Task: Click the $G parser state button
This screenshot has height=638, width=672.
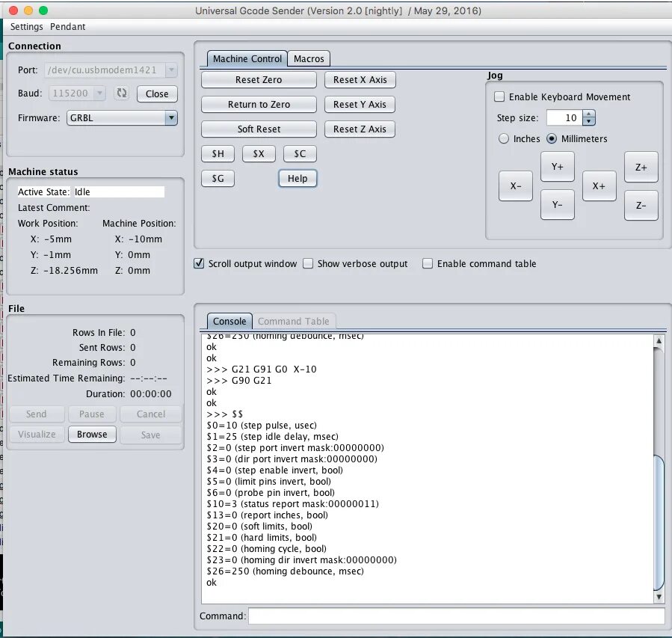Action: (218, 178)
